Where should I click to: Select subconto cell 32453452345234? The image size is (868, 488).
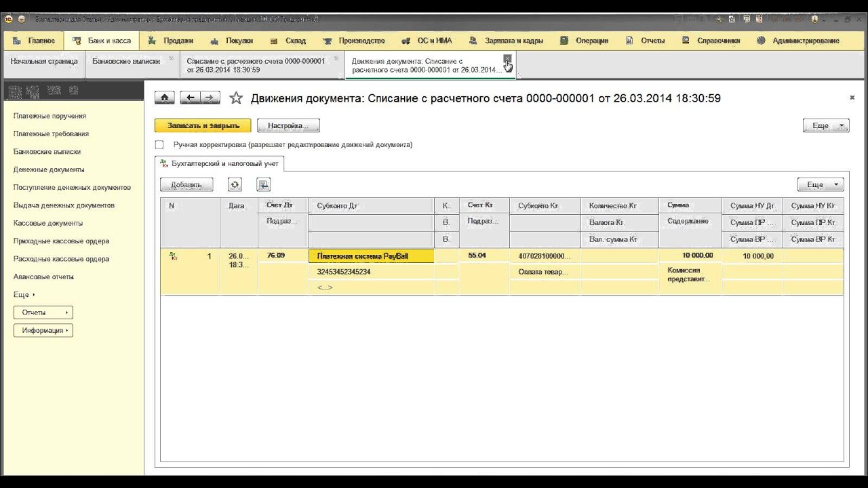tap(372, 272)
